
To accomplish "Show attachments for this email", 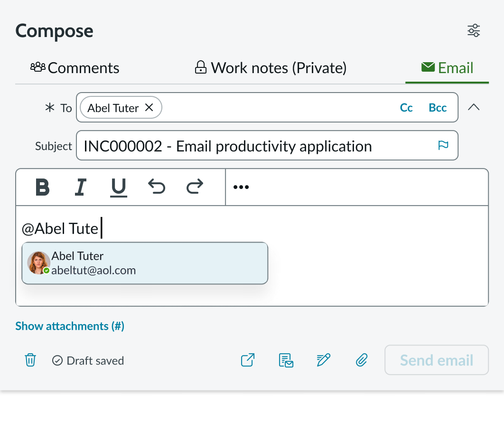I will coord(69,326).
